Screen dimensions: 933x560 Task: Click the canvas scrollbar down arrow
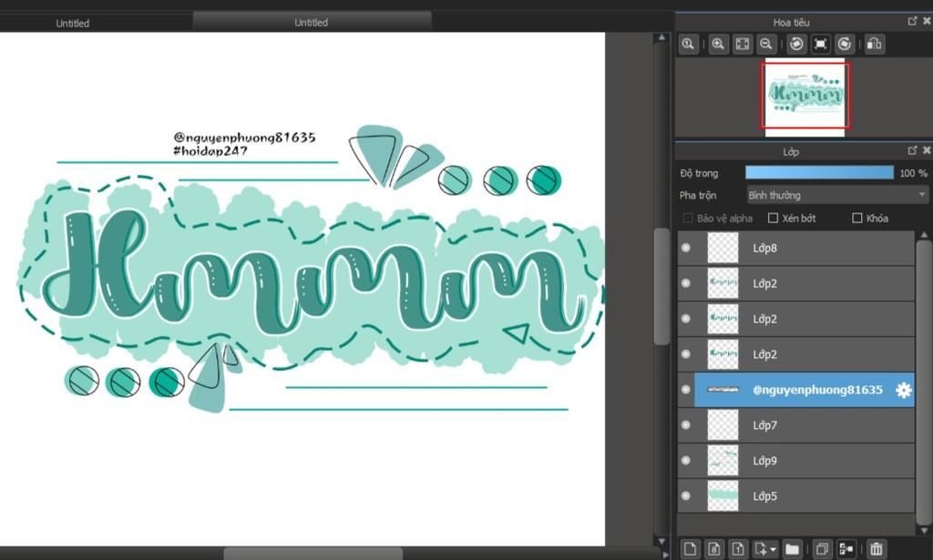661,541
